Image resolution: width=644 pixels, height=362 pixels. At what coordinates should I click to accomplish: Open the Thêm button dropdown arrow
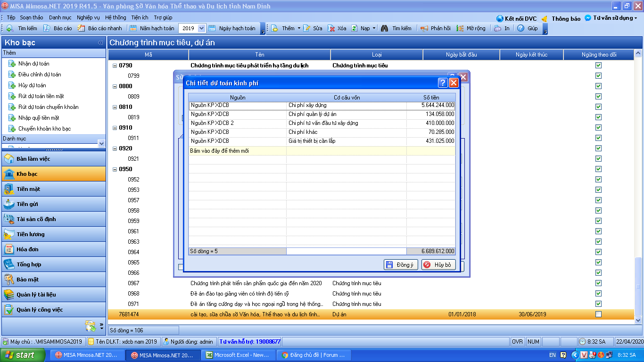299,28
